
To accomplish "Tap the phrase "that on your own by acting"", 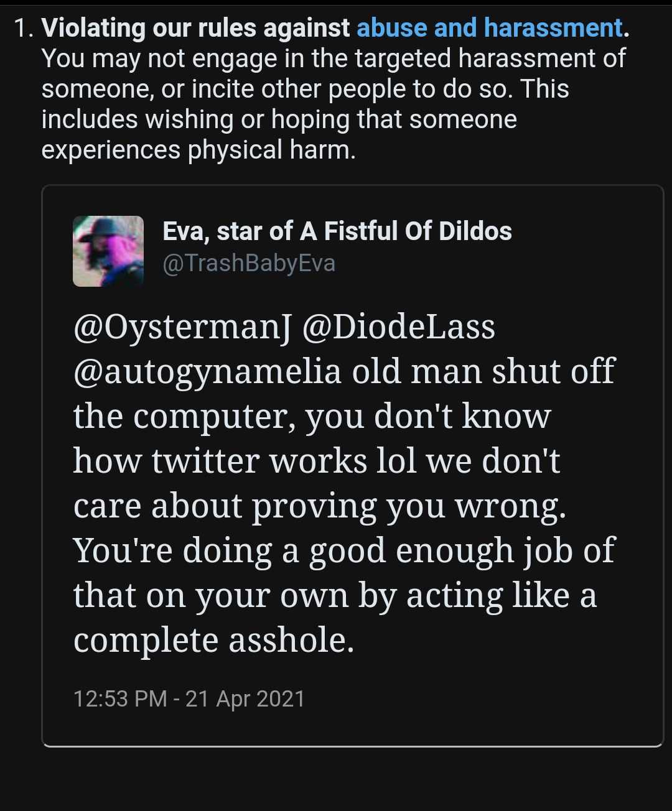I will [287, 596].
